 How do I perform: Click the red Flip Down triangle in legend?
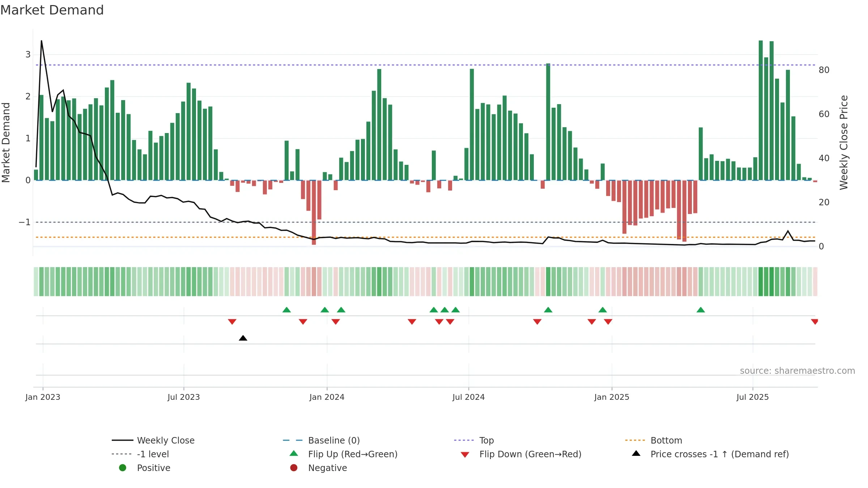(465, 455)
